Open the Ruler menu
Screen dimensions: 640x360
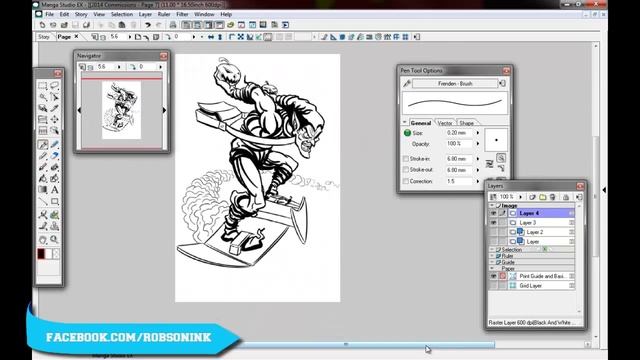click(164, 14)
